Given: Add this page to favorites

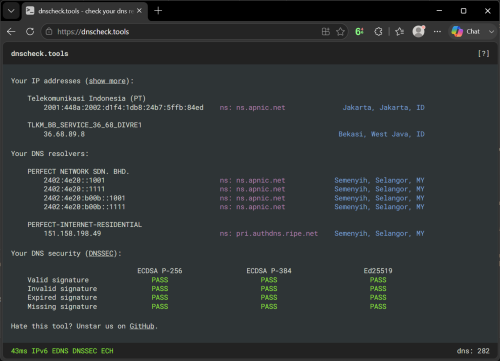Looking at the screenshot, I should 340,32.
